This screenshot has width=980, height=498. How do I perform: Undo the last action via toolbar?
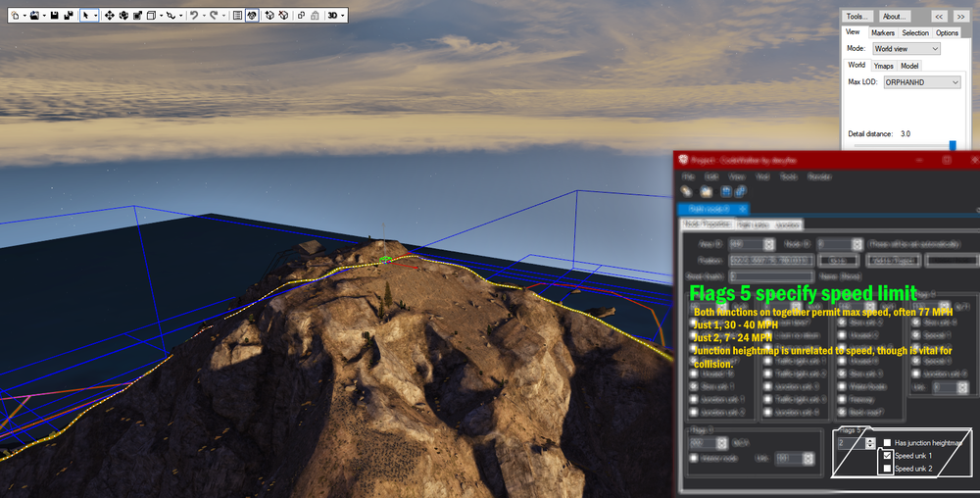click(x=194, y=16)
